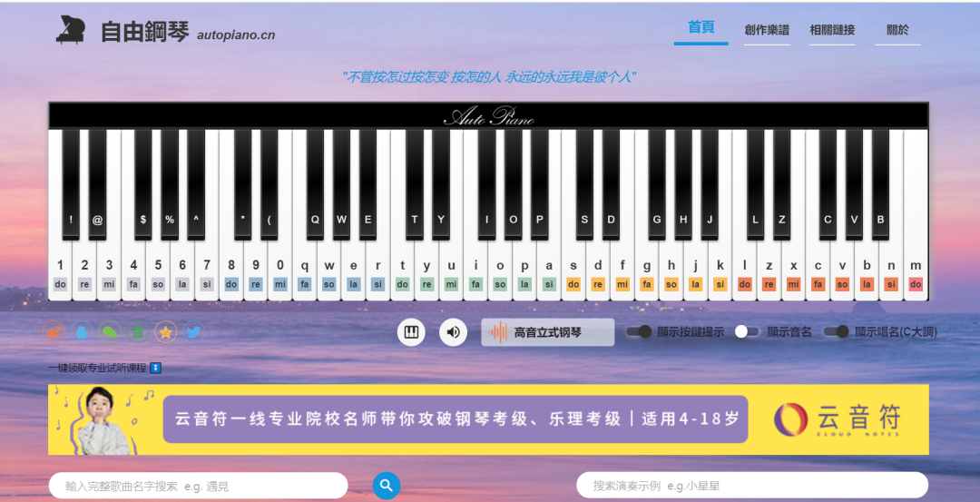Screen dimensions: 980x502
Task: Click the 云音符 banner advertisement
Action: [x=488, y=419]
